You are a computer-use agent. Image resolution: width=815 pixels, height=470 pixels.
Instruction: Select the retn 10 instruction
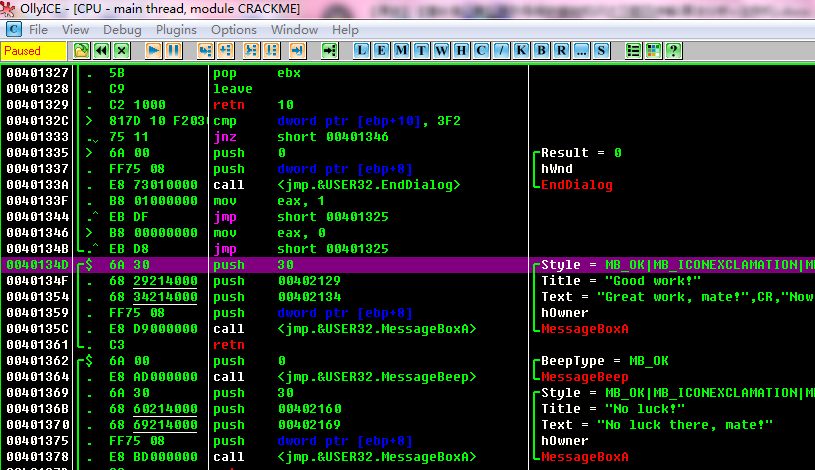click(x=253, y=105)
